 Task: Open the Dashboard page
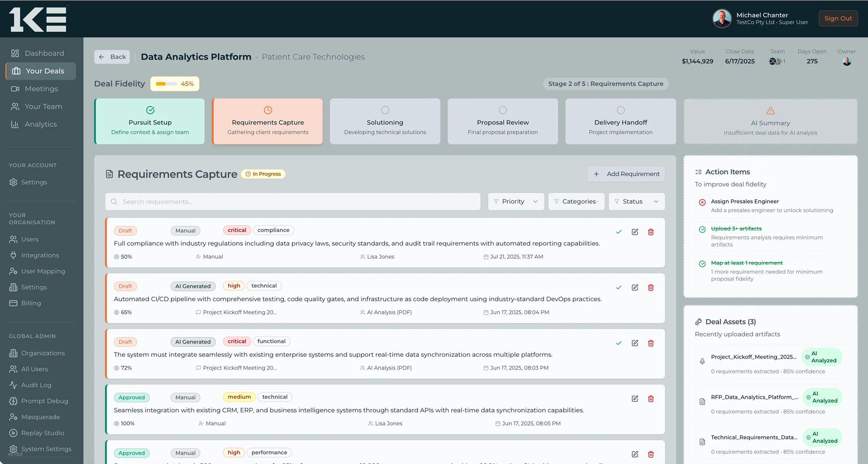click(x=41, y=53)
